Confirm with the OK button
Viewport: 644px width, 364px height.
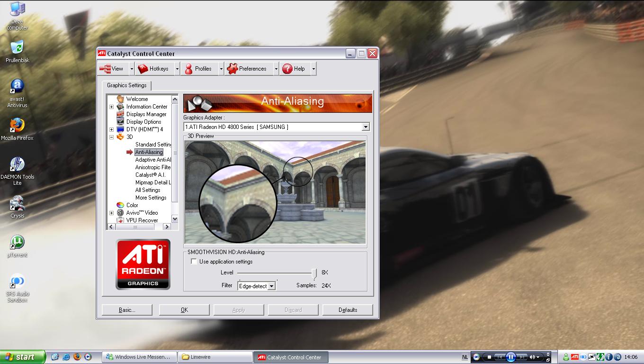pyautogui.click(x=184, y=310)
